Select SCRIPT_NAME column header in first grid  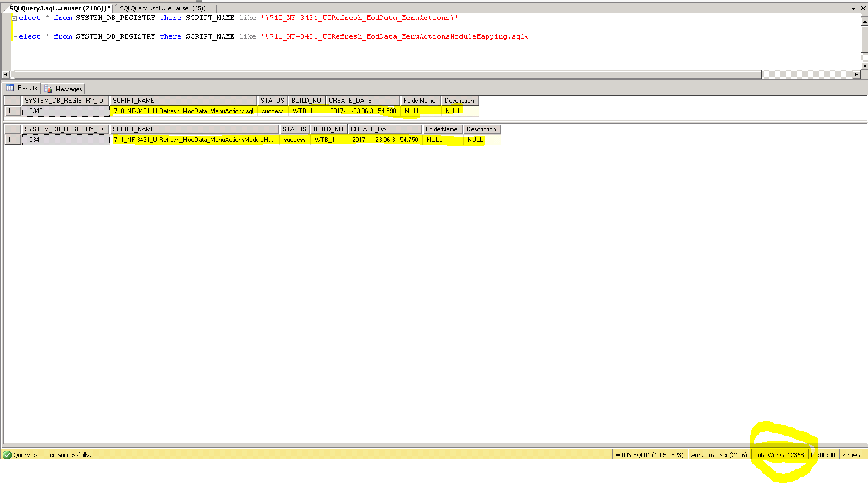coord(183,101)
